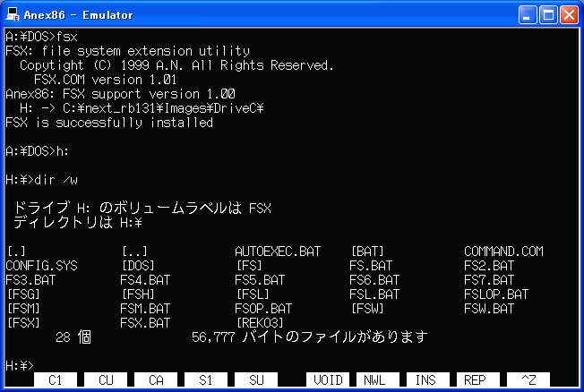Click the CU function key label
Image resolution: width=584 pixels, height=392 pixels.
106,380
